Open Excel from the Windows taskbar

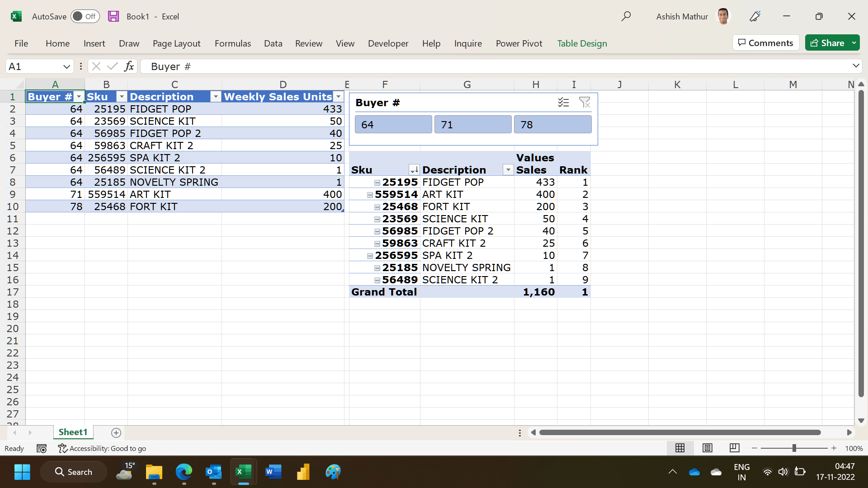(x=244, y=472)
